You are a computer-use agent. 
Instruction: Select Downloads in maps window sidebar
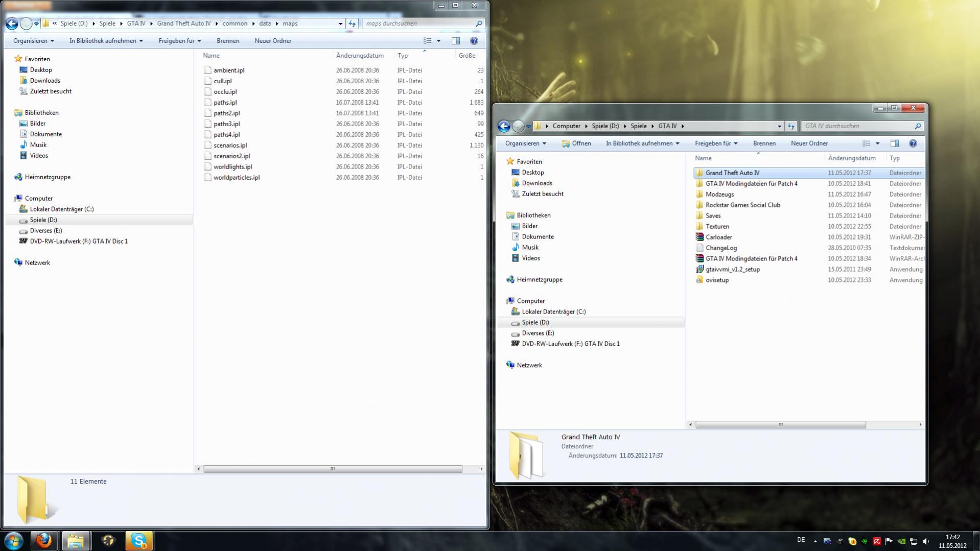click(x=45, y=81)
